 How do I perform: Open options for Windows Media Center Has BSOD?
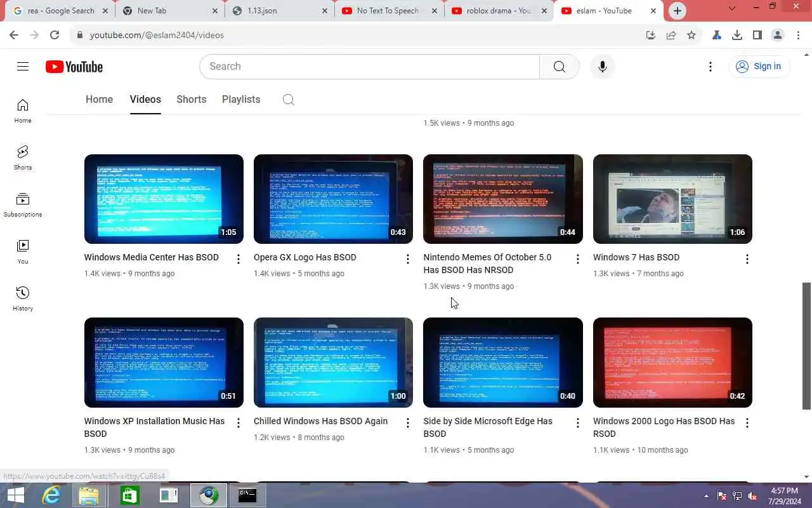click(x=239, y=259)
